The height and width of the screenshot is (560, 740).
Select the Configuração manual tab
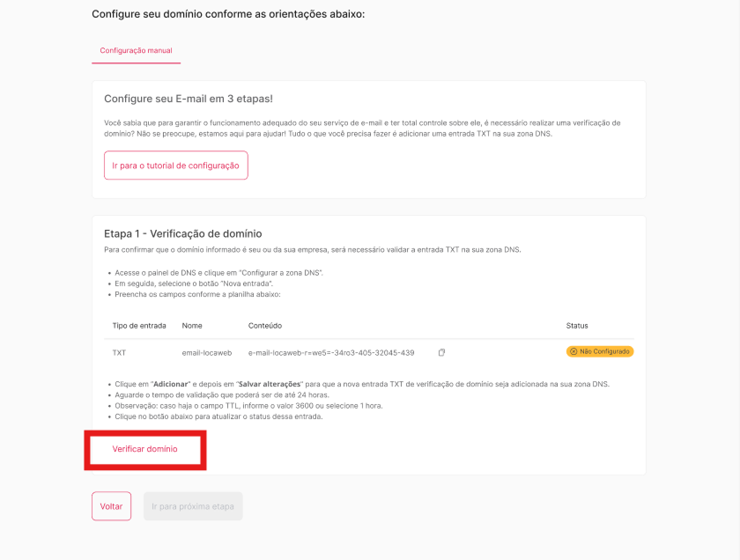136,51
